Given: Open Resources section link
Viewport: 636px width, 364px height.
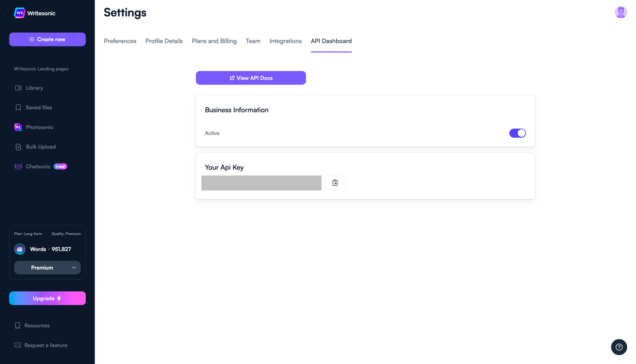Looking at the screenshot, I should 37,326.
